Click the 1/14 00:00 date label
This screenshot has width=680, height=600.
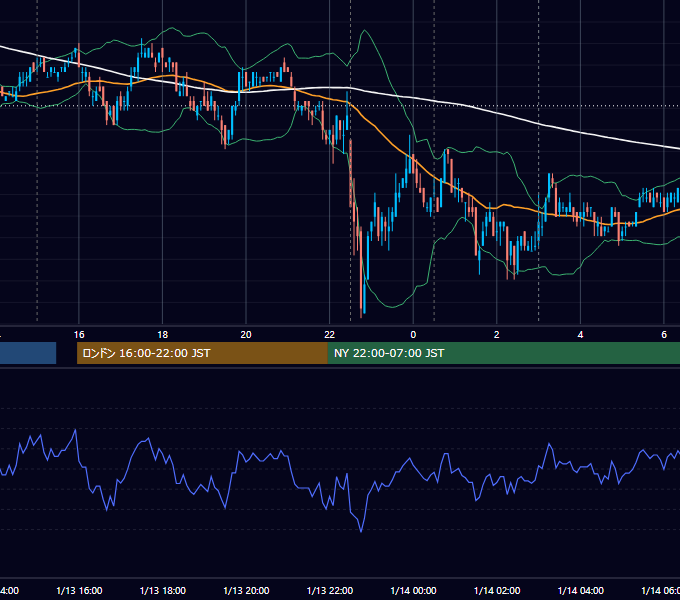(x=413, y=590)
